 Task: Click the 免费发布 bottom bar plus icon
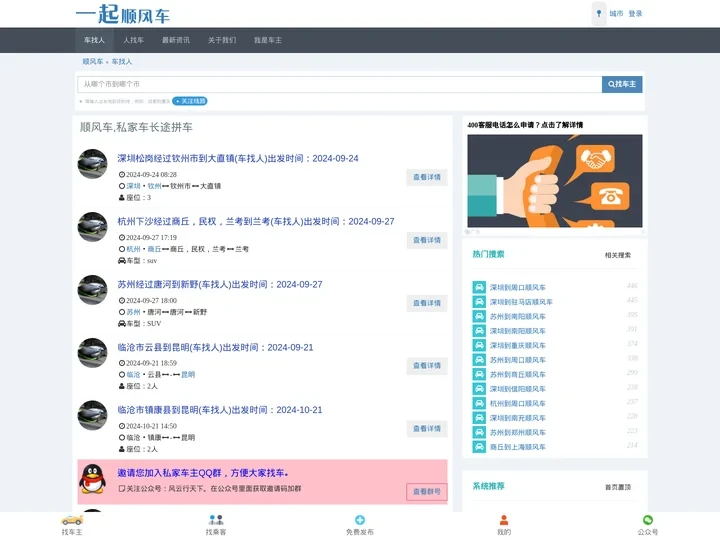click(360, 520)
